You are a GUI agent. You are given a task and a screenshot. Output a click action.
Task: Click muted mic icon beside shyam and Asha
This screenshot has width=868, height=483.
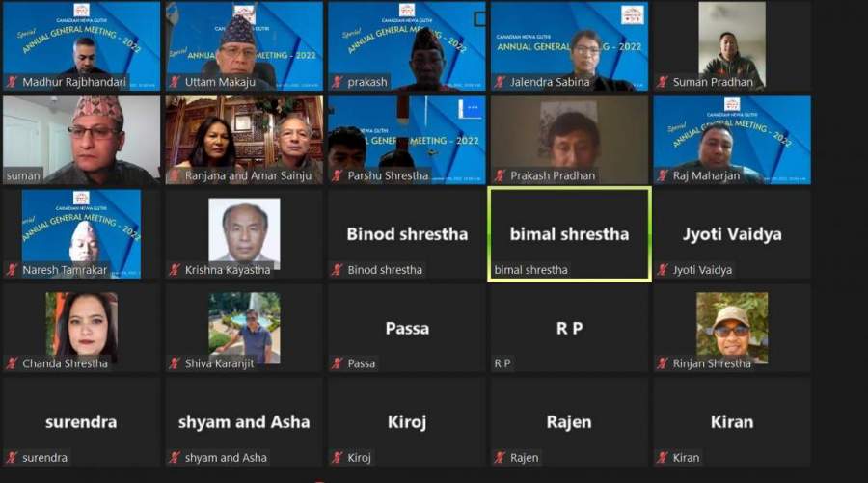[175, 458]
